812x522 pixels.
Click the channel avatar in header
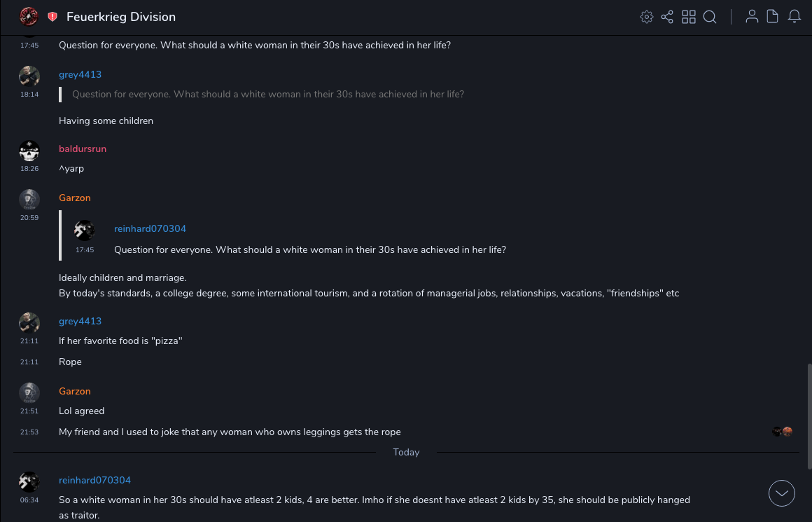pyautogui.click(x=29, y=16)
